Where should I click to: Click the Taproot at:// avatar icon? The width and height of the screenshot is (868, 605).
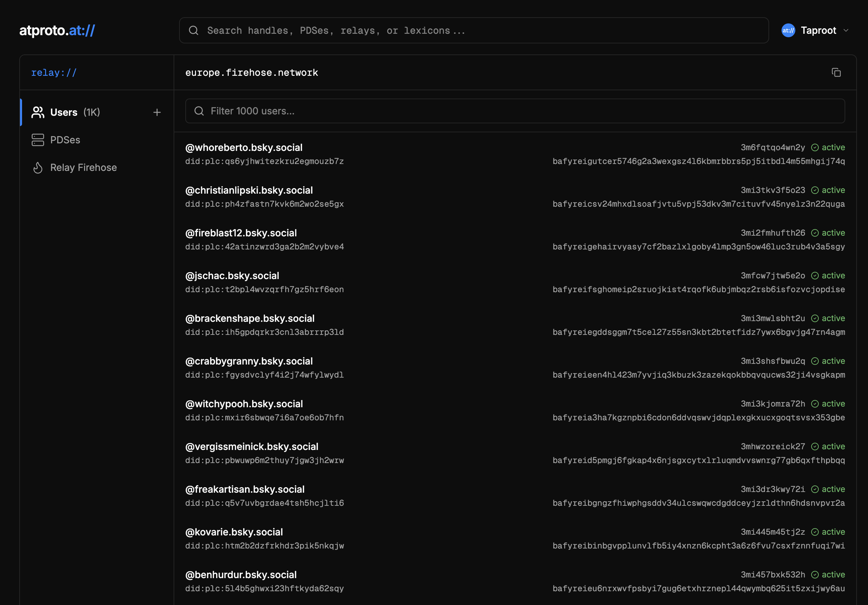(788, 30)
